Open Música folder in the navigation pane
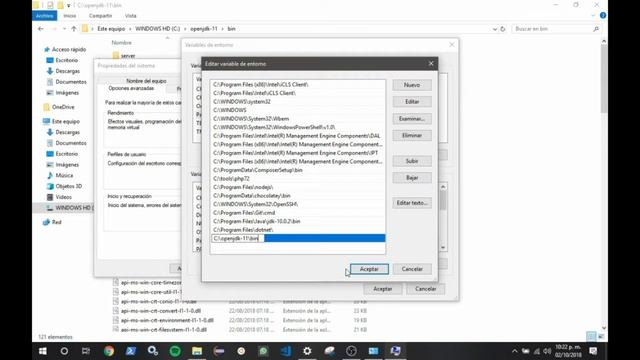640x360 pixels. 64,175
